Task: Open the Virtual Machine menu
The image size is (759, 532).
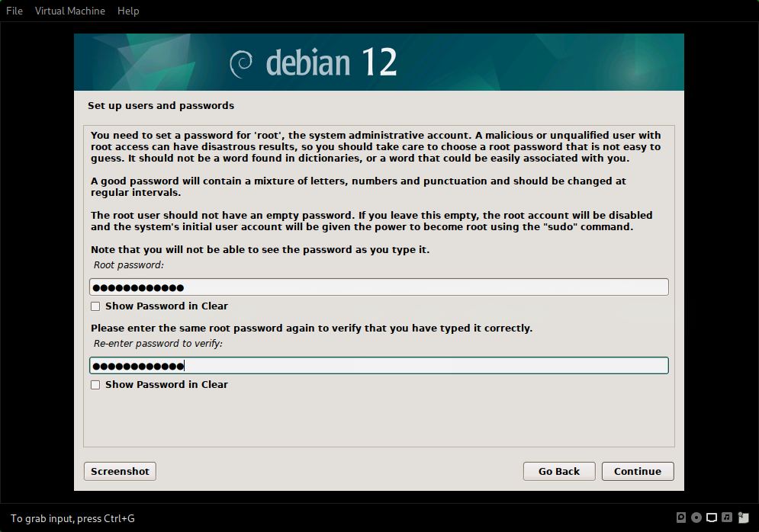Action: 69,11
